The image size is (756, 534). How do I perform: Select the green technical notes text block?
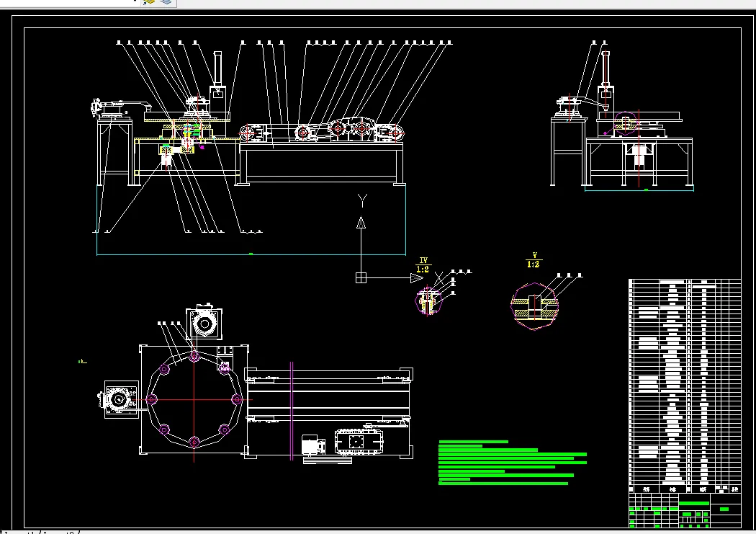pos(513,463)
